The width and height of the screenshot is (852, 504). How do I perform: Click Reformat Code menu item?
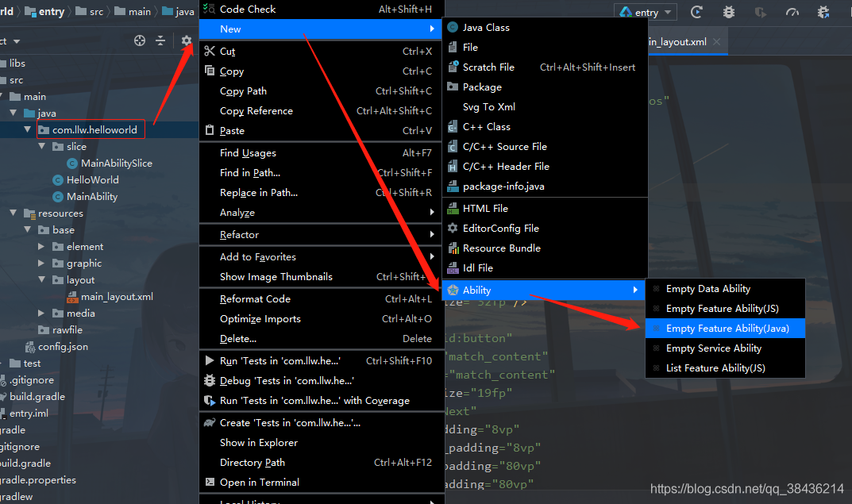click(x=322, y=298)
